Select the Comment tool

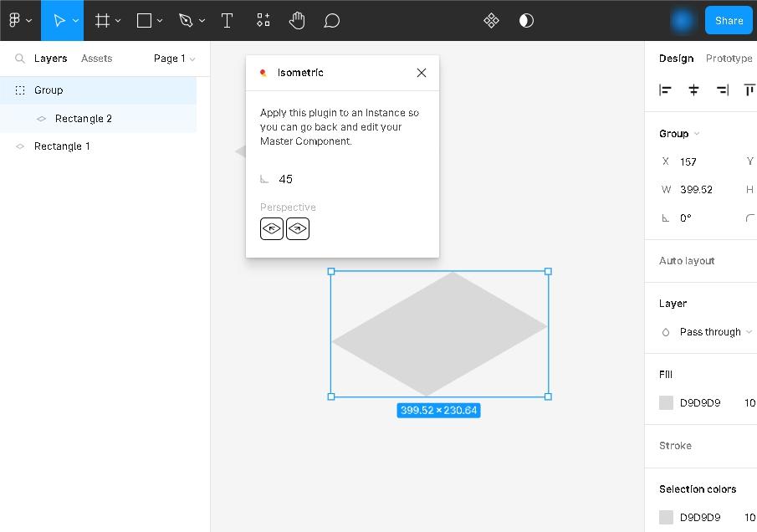point(332,21)
